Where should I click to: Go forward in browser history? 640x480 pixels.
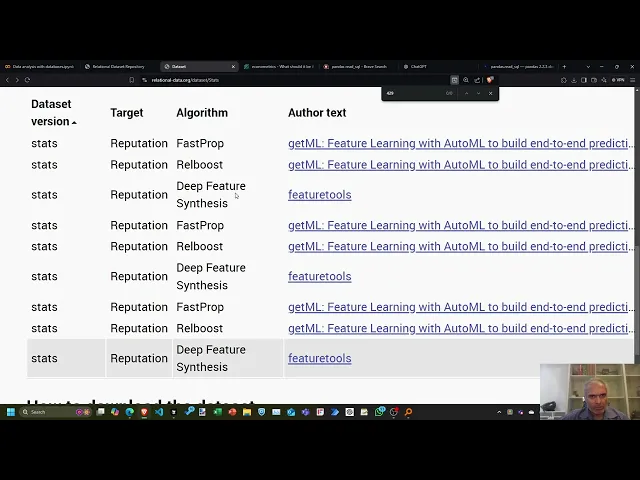pyautogui.click(x=17, y=80)
